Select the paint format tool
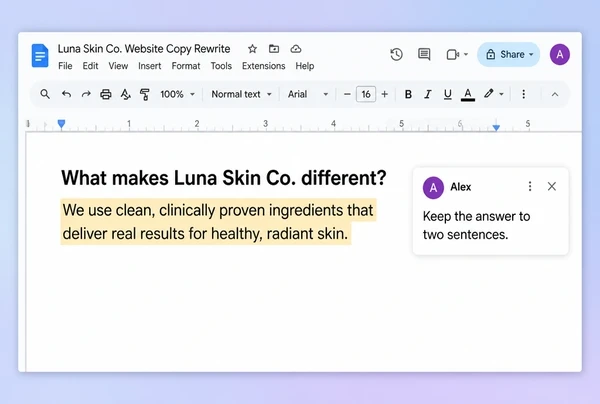 145,94
